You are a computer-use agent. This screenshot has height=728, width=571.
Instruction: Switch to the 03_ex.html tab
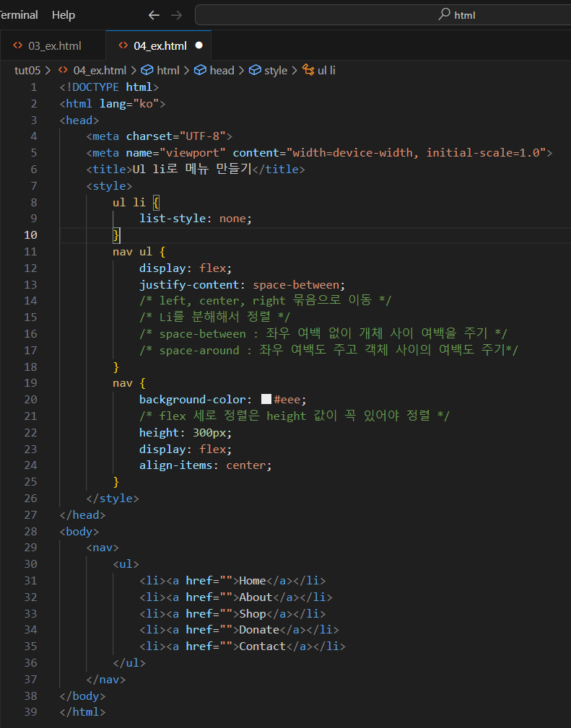coord(53,45)
